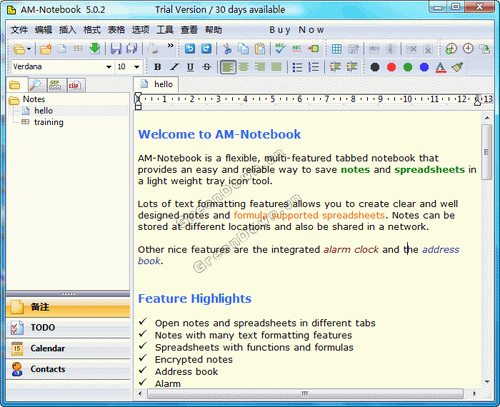Pick the black text color dot
The image size is (500, 407).
(x=375, y=67)
